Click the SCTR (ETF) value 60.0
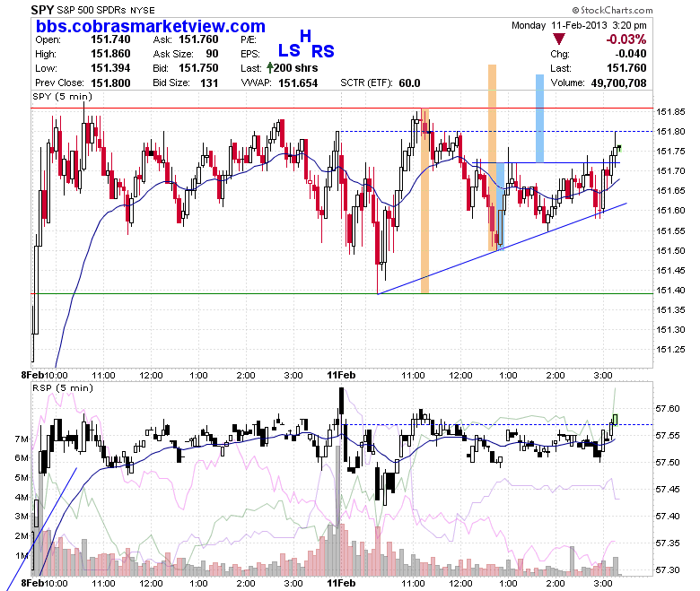 [409, 83]
